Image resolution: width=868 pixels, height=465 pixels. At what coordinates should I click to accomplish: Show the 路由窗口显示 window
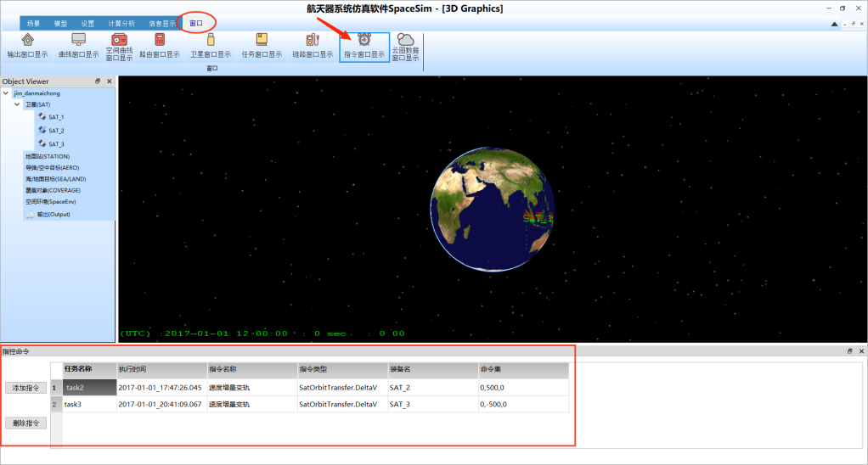tap(160, 40)
